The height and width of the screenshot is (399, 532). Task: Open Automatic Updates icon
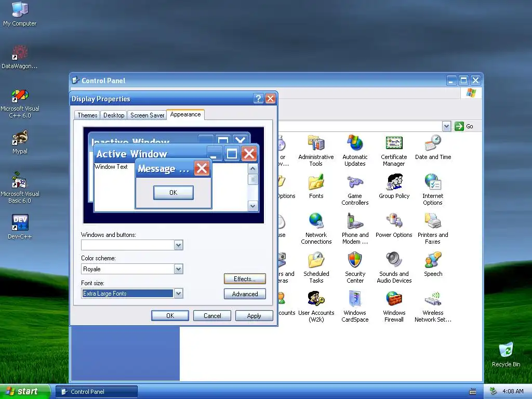[355, 150]
